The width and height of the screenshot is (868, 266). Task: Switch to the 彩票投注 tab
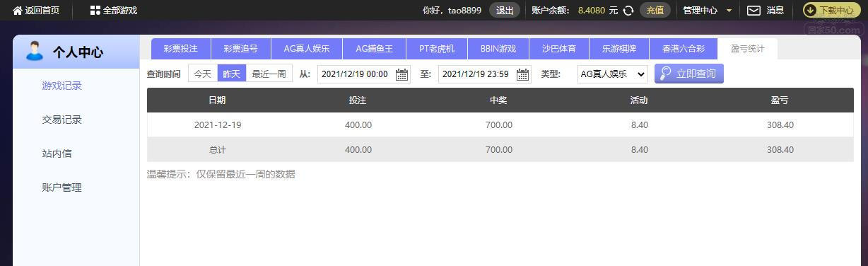point(181,49)
